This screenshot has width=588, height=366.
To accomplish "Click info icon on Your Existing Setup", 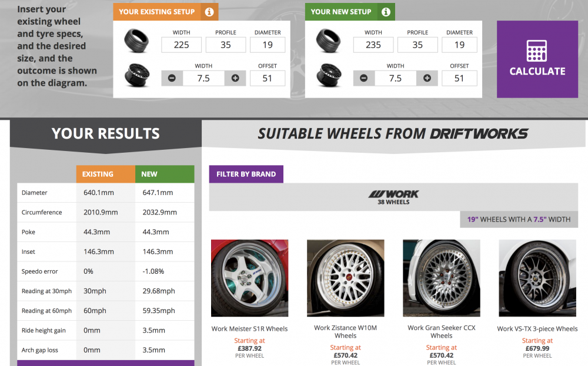I will (x=209, y=12).
